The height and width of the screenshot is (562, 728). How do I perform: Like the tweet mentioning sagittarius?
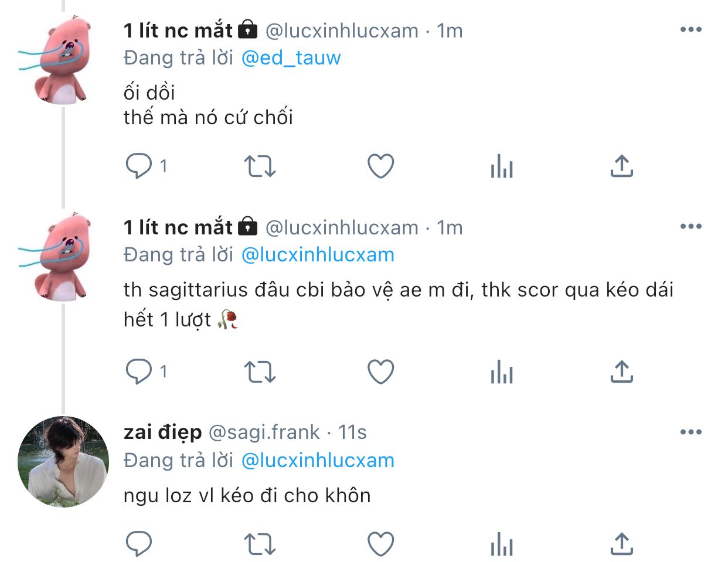[380, 372]
